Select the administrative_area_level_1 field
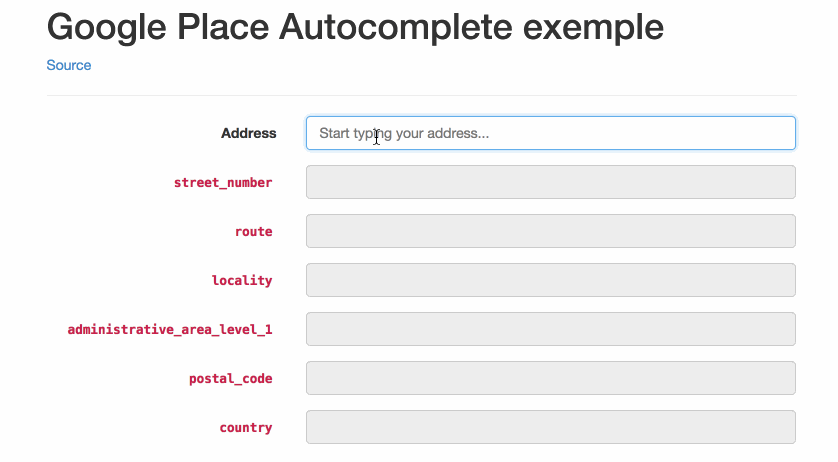838x462 pixels. (550, 329)
